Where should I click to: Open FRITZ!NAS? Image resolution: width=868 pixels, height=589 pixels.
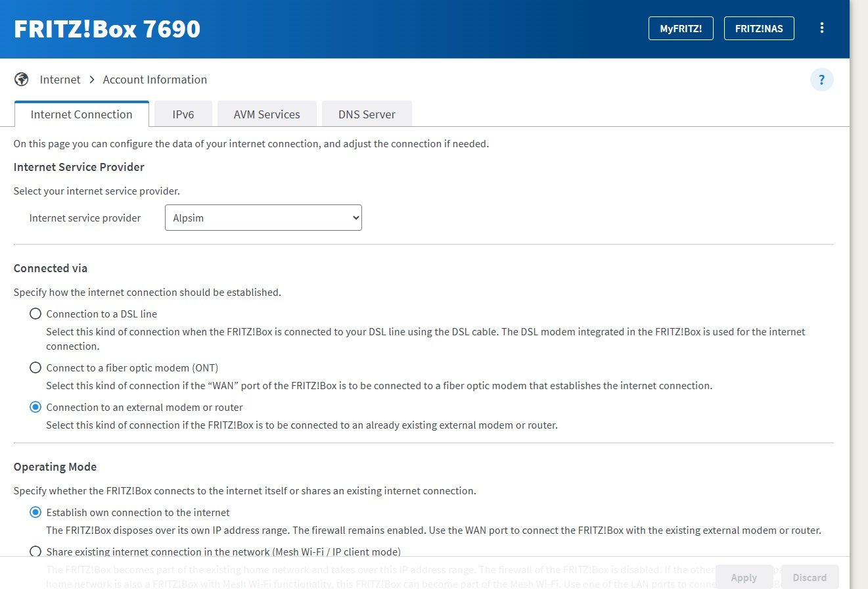[759, 28]
